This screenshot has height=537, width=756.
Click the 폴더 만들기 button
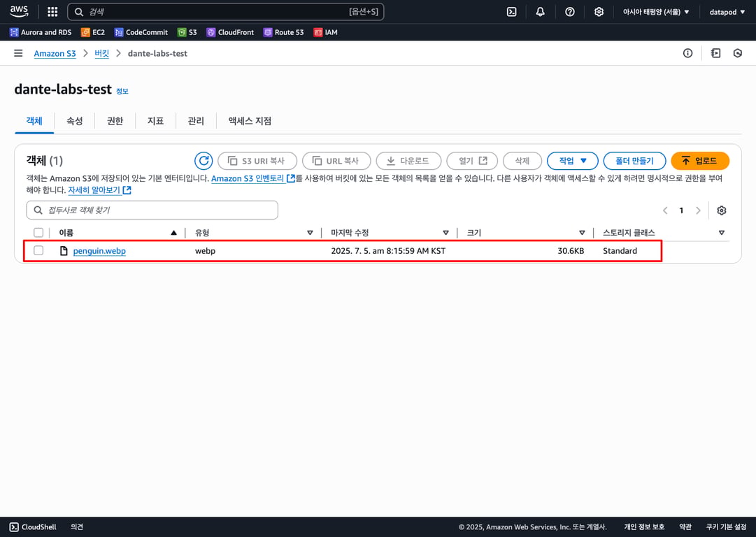pyautogui.click(x=634, y=161)
